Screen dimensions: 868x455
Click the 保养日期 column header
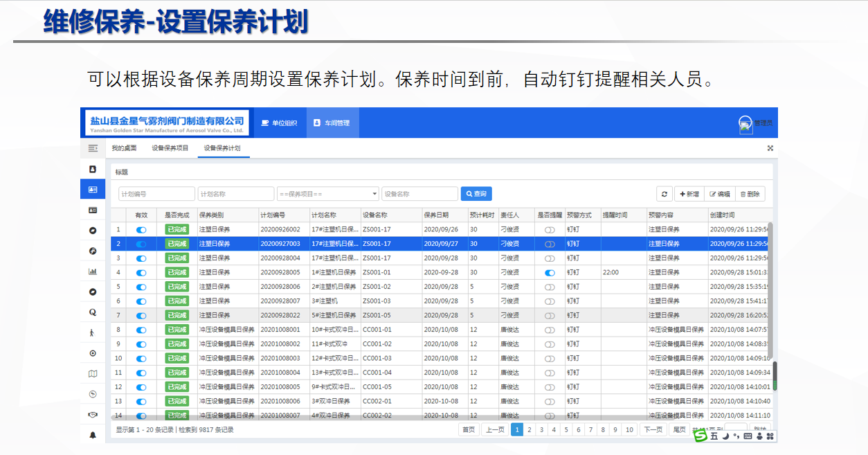click(x=444, y=215)
